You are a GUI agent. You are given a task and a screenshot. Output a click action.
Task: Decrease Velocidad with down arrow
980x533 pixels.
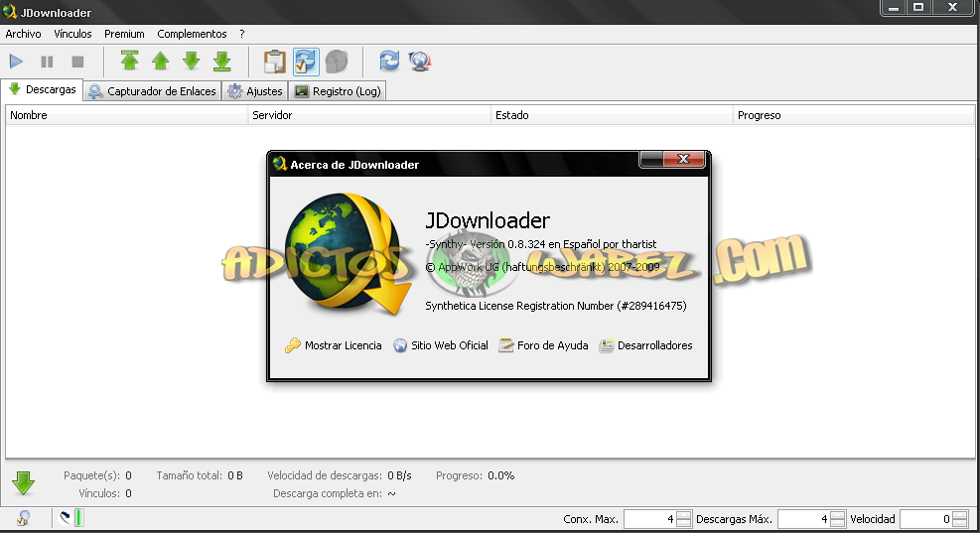[959, 524]
